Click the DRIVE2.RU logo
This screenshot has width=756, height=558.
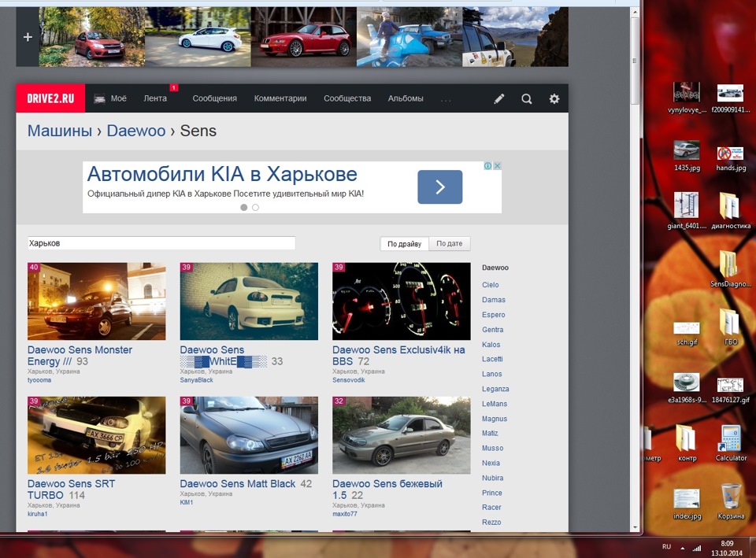pyautogui.click(x=50, y=98)
